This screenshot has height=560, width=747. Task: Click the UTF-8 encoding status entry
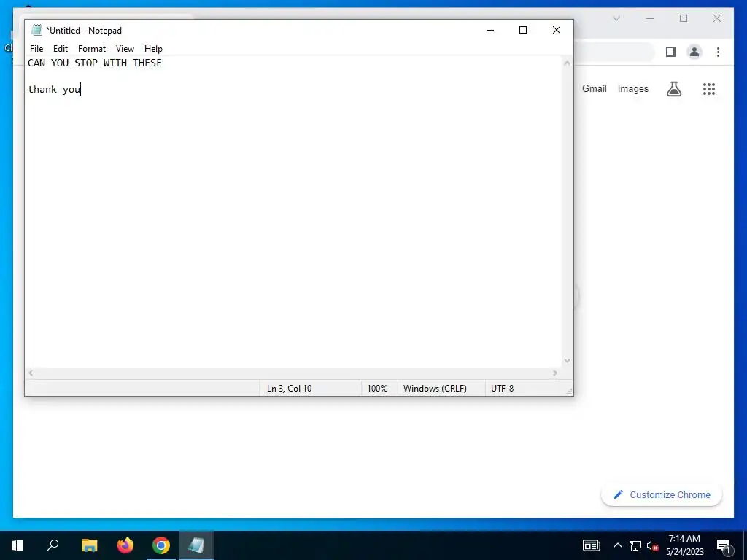(502, 389)
